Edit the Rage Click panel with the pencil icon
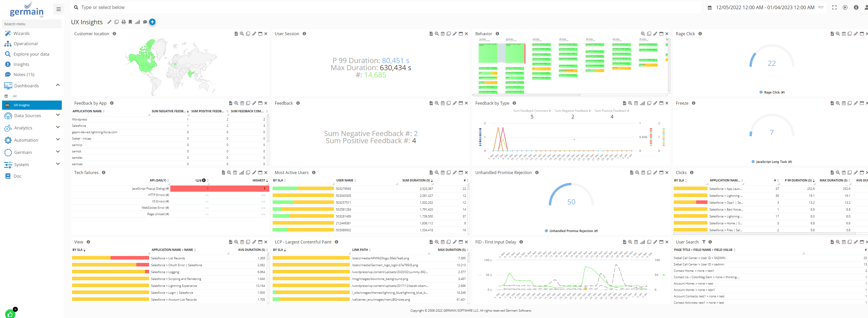The width and height of the screenshot is (868, 318). [x=855, y=34]
